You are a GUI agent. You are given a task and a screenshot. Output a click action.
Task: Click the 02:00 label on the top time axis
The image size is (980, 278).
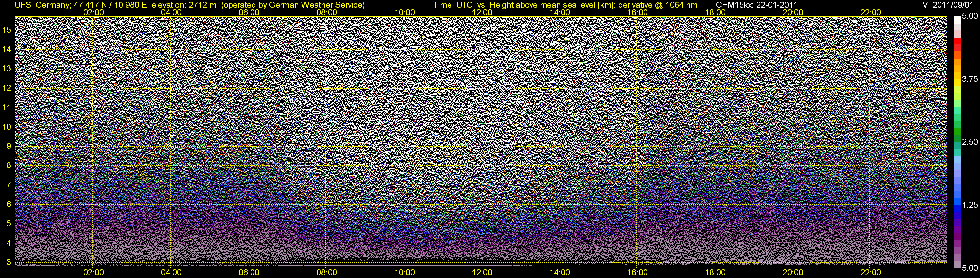93,12
